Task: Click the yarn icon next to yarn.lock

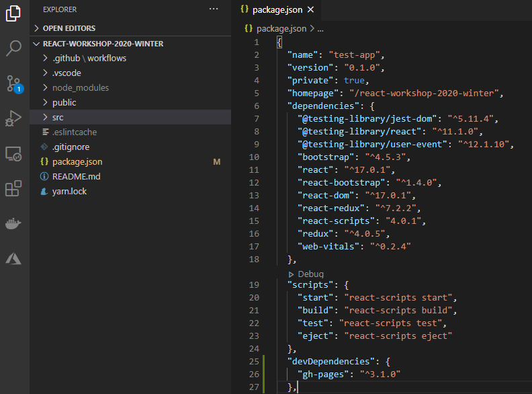Action: pyautogui.click(x=44, y=191)
